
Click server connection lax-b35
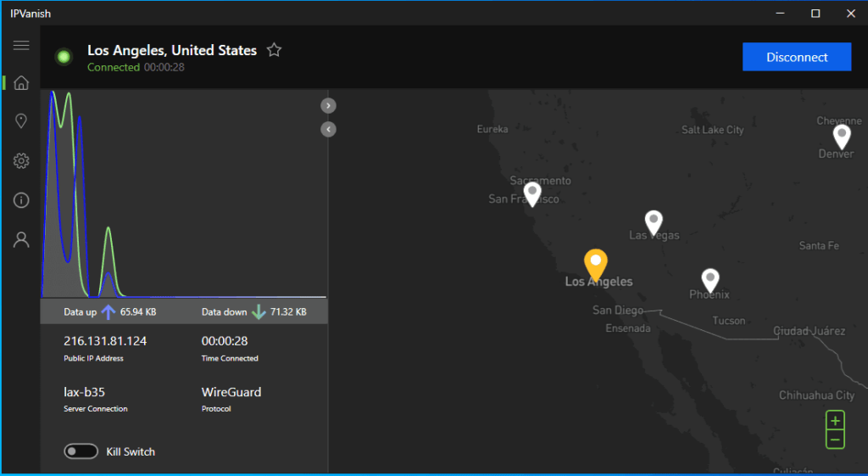pos(84,392)
